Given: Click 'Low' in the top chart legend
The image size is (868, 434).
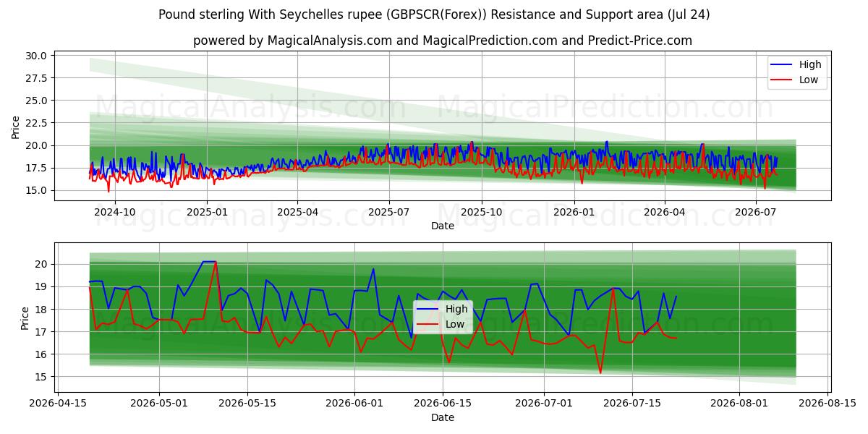Looking at the screenshot, I should point(809,80).
